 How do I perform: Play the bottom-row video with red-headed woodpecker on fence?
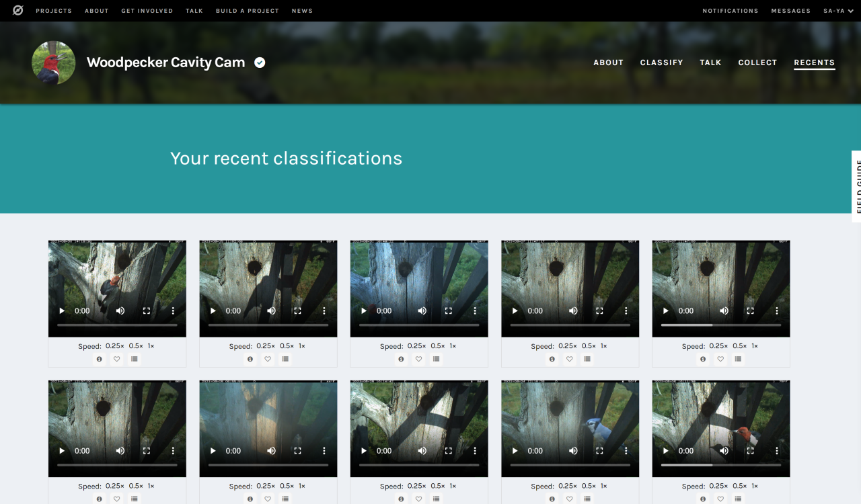click(x=666, y=451)
